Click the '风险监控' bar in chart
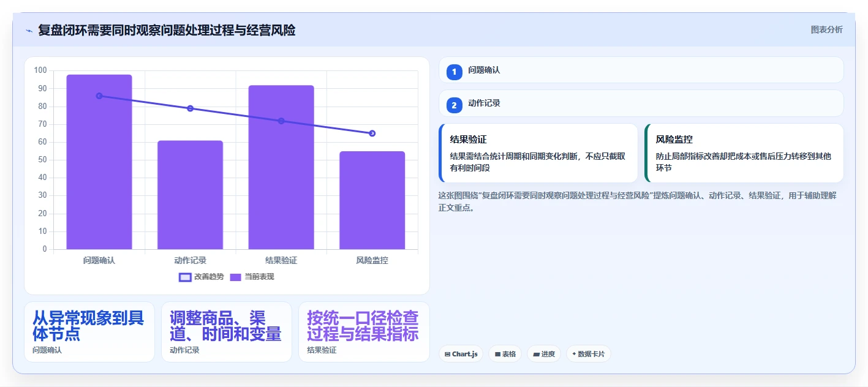 point(372,200)
